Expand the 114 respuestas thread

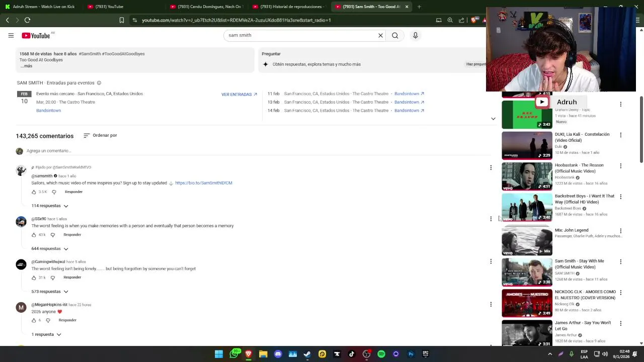[x=50, y=206]
